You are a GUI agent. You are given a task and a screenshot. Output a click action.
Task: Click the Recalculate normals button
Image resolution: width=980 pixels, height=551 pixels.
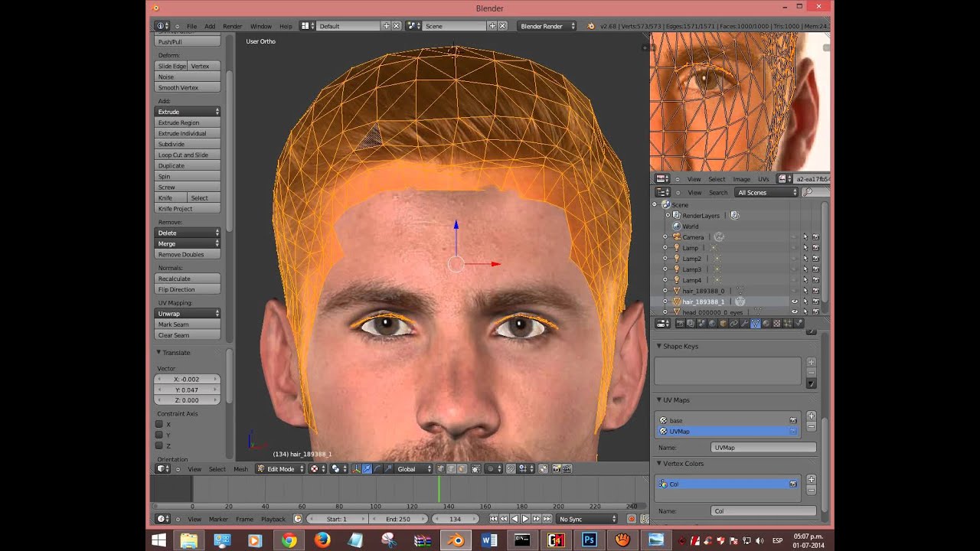[188, 279]
